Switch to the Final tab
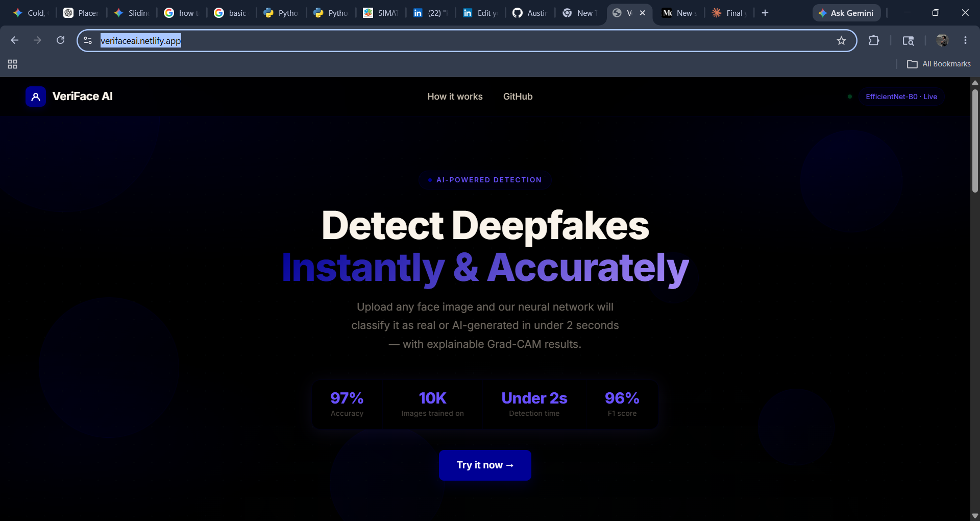Image resolution: width=980 pixels, height=521 pixels. [x=729, y=13]
